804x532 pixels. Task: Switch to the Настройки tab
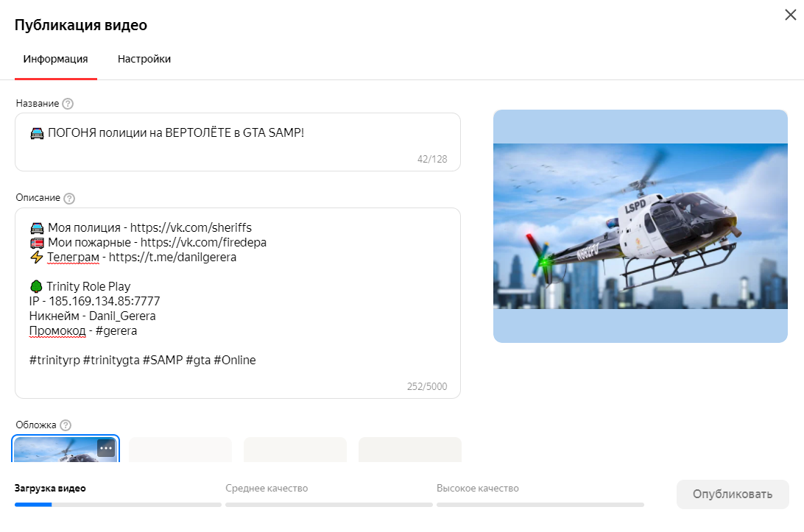(x=144, y=59)
